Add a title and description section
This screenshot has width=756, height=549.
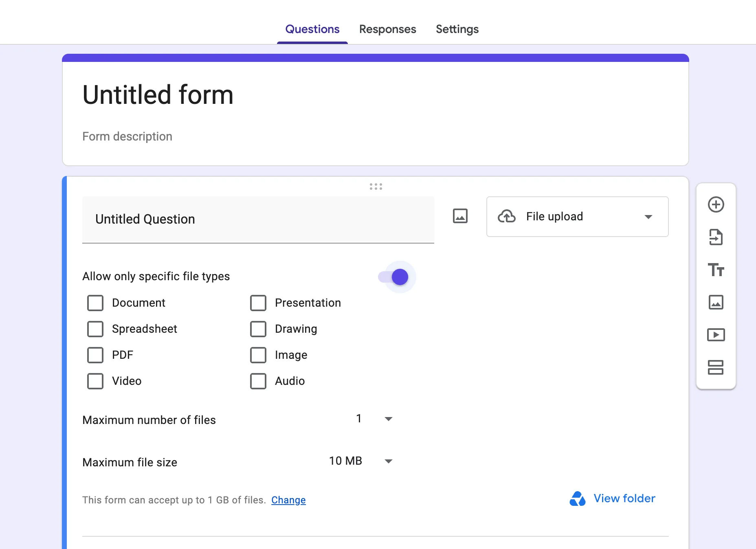tap(716, 270)
